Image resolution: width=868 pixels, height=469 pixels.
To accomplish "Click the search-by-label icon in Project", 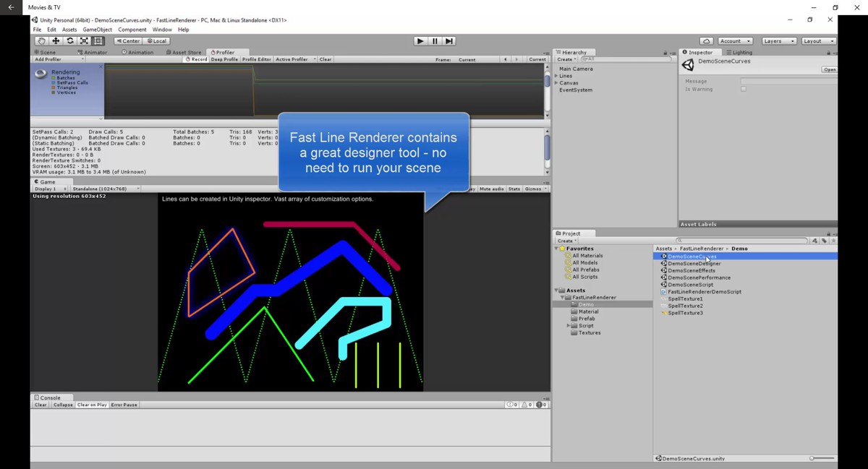I will [823, 241].
